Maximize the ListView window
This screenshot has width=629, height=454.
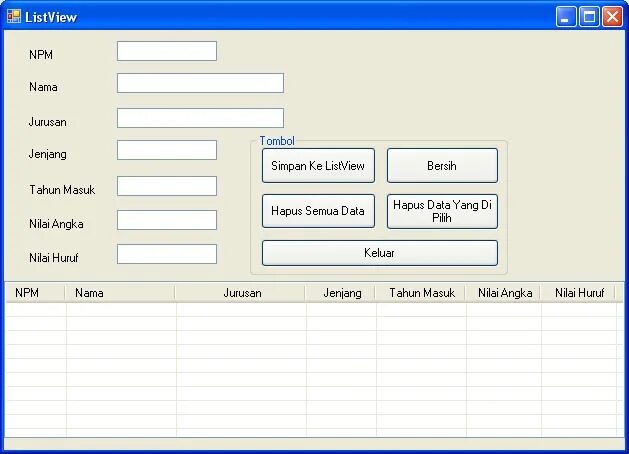coord(589,17)
